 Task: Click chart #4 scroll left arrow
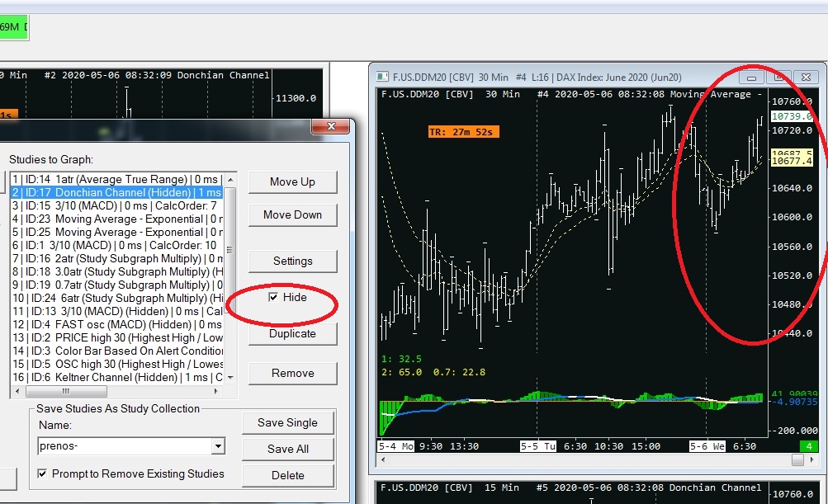[x=383, y=459]
